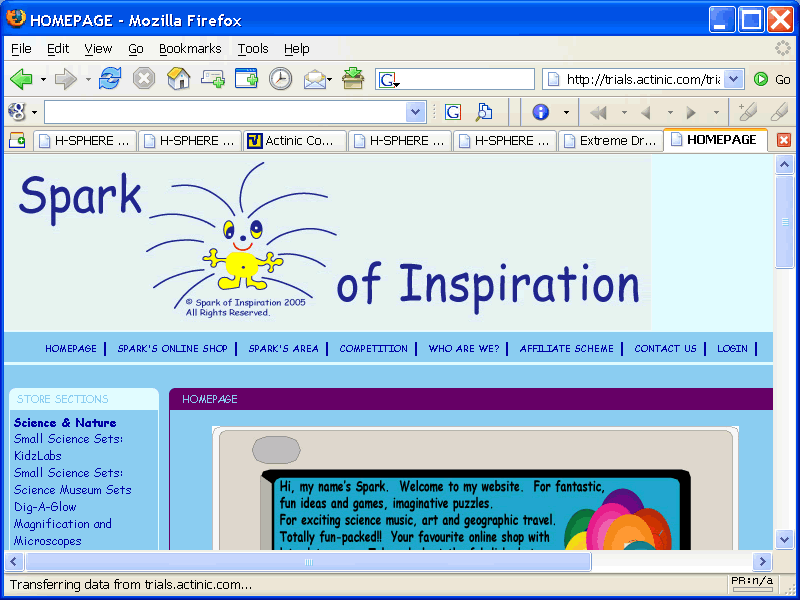Open the Edit menu

click(x=58, y=48)
